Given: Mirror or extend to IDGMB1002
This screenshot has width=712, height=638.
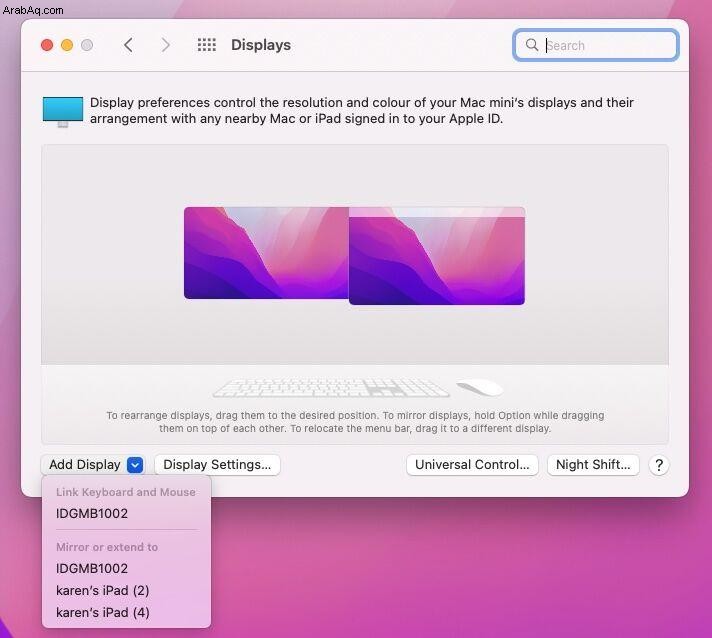Looking at the screenshot, I should coord(126,569).
